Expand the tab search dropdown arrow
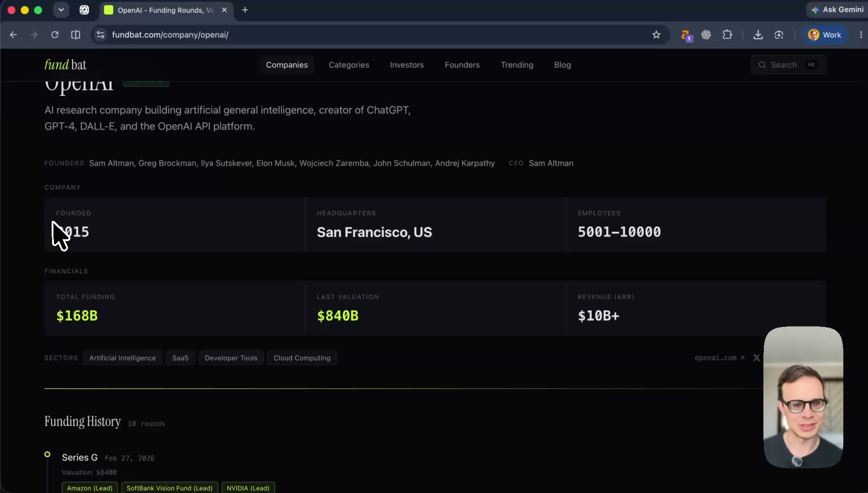The image size is (868, 493). [61, 10]
